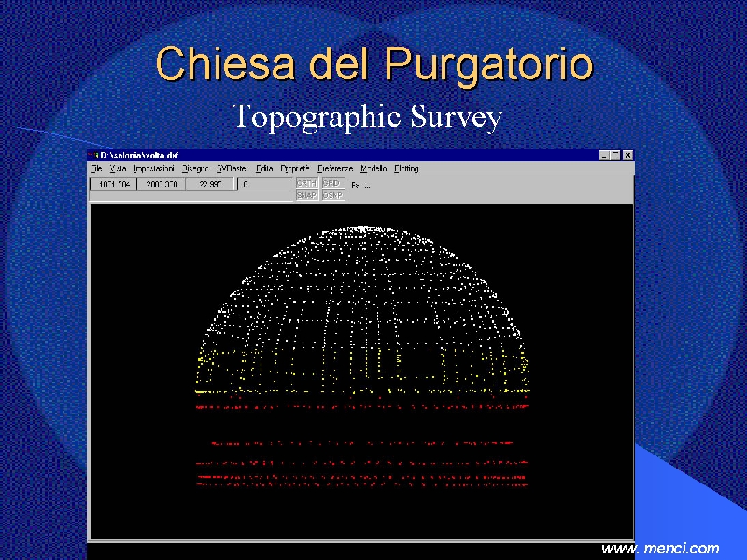This screenshot has width=747, height=560.
Task: Click the Z coordinate readout field
Action: 209,184
